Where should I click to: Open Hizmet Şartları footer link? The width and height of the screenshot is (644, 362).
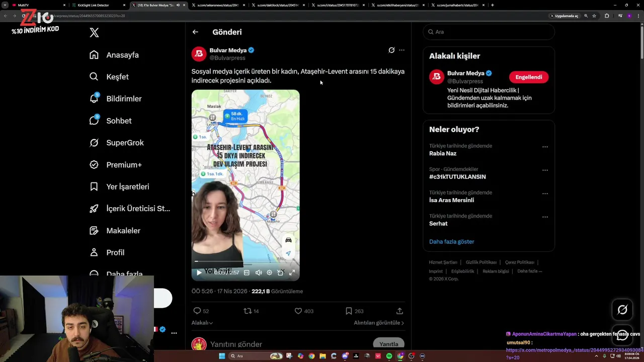[x=443, y=262]
